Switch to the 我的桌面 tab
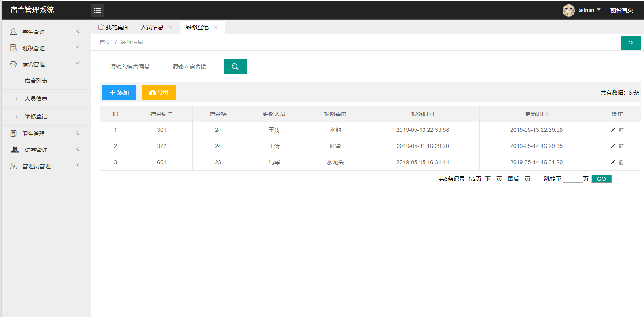 point(113,27)
